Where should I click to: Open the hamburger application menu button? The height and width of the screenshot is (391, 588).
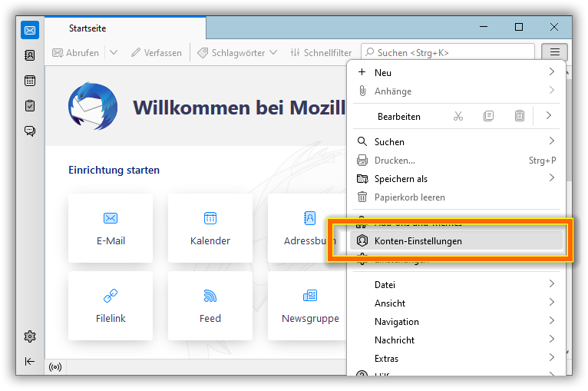point(555,52)
